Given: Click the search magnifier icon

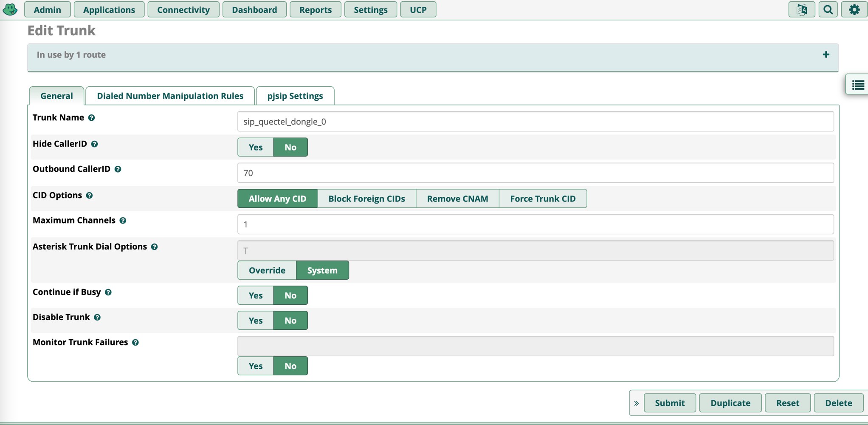Looking at the screenshot, I should 828,9.
